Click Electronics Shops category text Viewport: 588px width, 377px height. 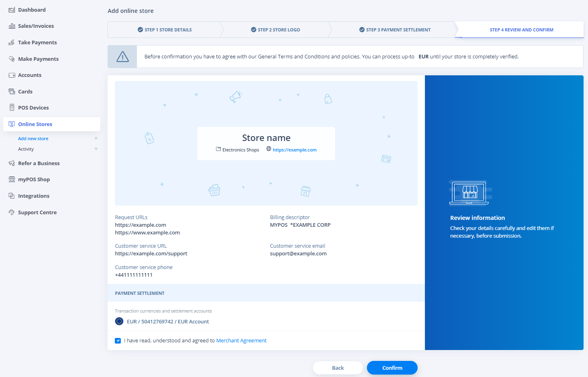tap(240, 150)
